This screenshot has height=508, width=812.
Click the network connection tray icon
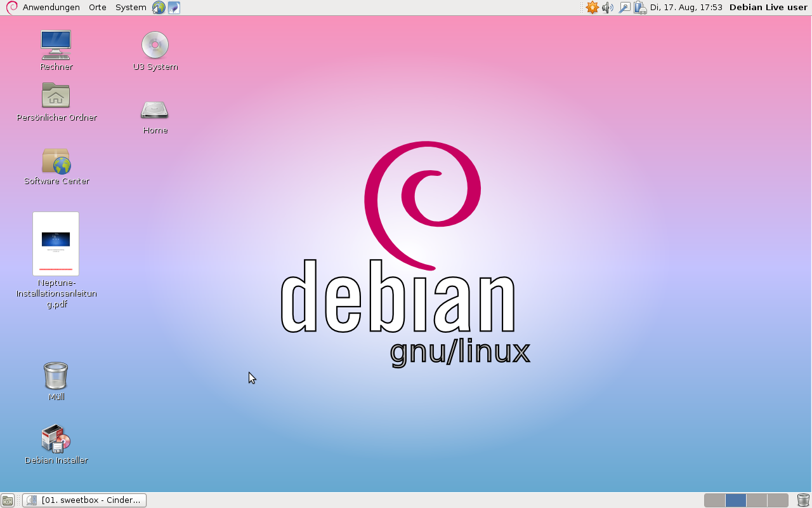(x=624, y=8)
